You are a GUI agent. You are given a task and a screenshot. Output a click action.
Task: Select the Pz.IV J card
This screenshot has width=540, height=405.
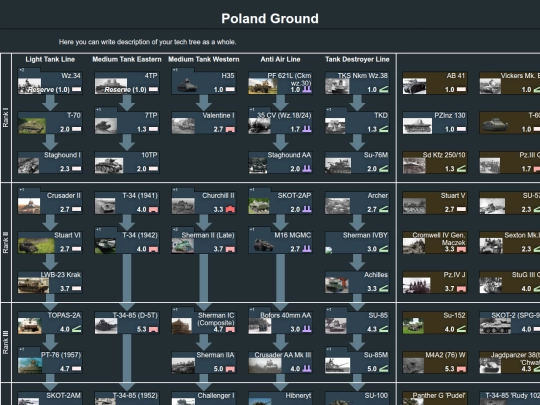(x=435, y=282)
